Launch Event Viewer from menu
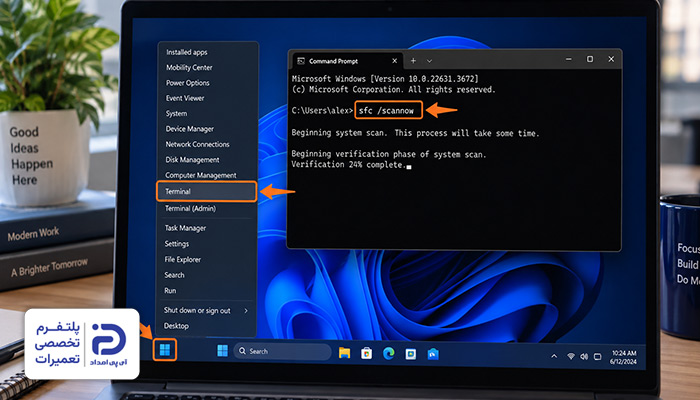Viewport: 700px width, 400px height. coord(185,98)
